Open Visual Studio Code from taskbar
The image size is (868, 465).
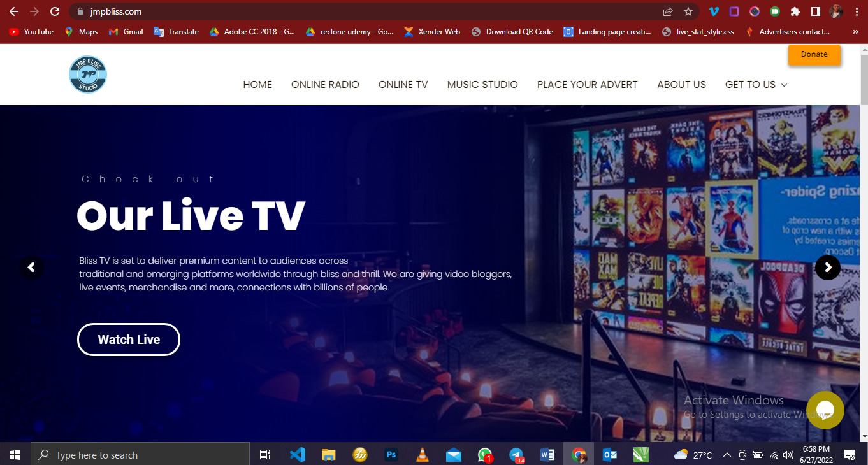pos(297,455)
